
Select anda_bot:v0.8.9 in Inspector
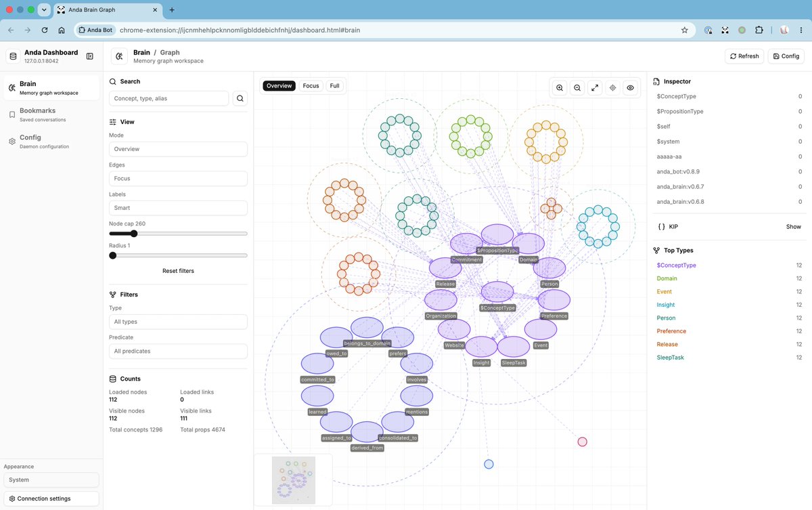[729, 171]
